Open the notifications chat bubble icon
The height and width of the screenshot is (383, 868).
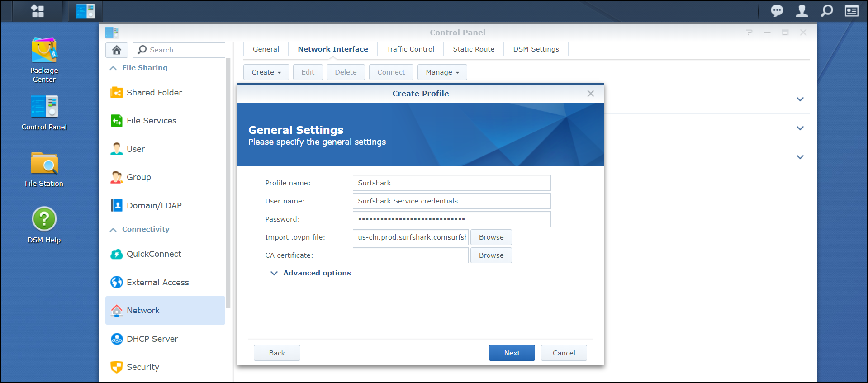click(x=777, y=10)
